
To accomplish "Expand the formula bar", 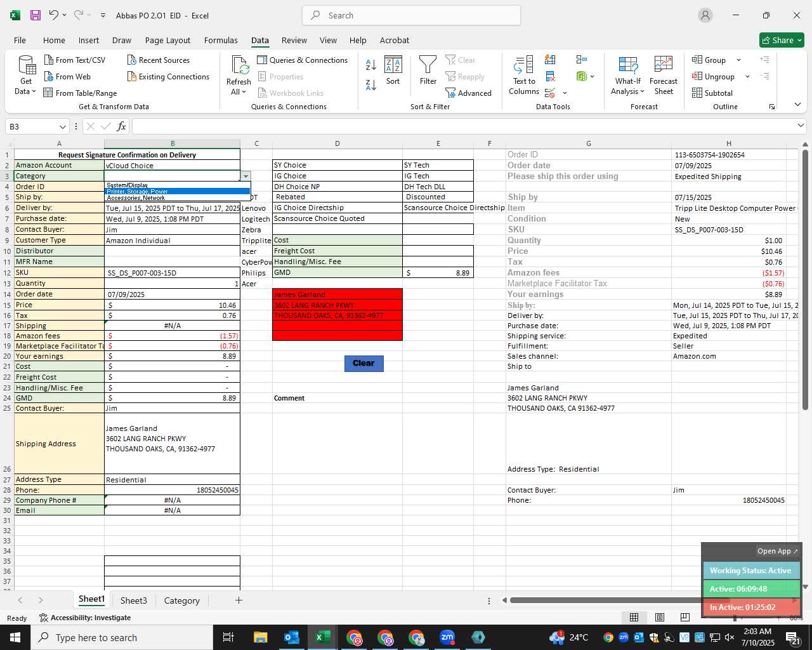I will pyautogui.click(x=801, y=126).
